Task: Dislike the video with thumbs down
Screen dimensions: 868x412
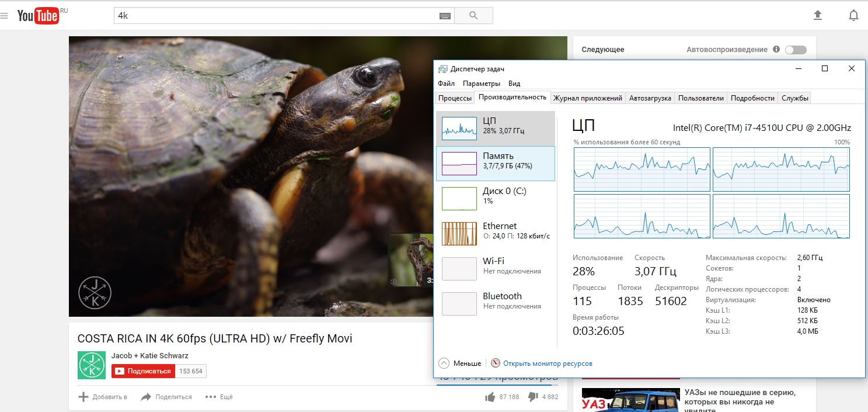Action: pyautogui.click(x=532, y=397)
